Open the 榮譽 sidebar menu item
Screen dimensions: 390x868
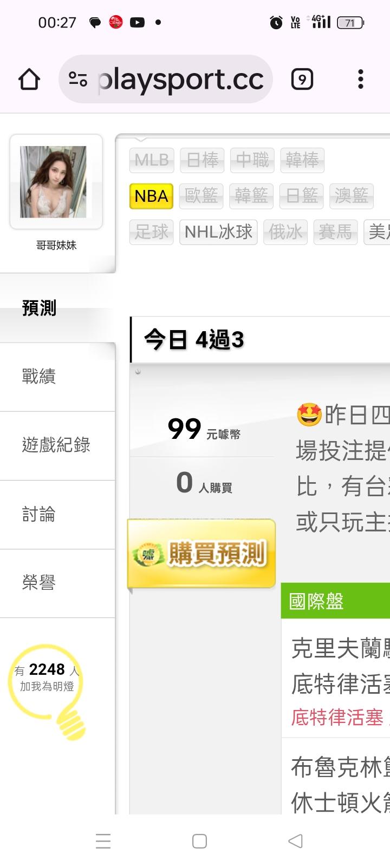point(57,583)
